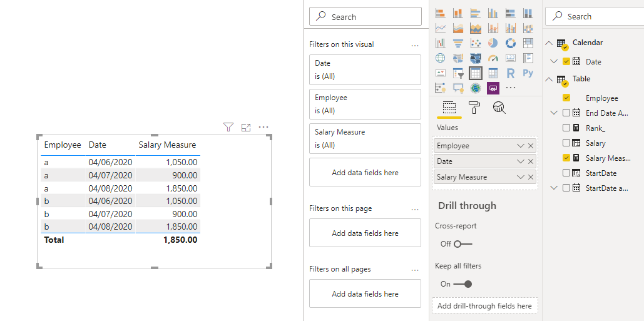
Task: Check the Rank_ measure checkbox
Action: (x=566, y=128)
